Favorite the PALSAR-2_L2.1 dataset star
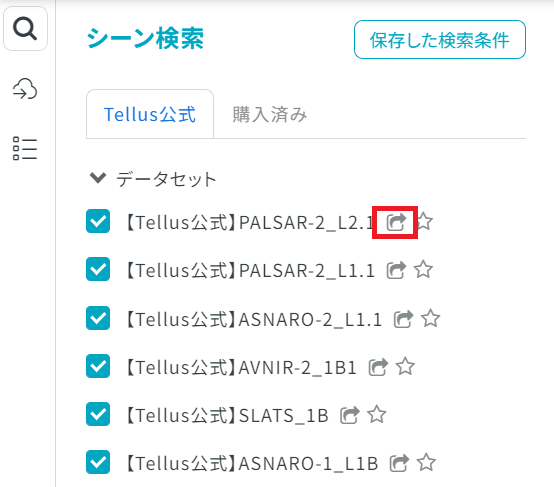The height and width of the screenshot is (487, 554). click(424, 222)
